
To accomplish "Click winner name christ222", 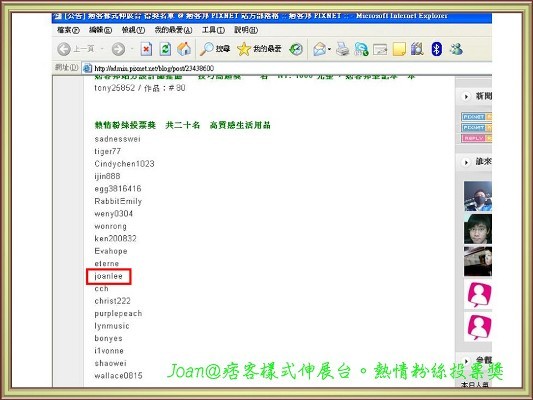I will pos(113,301).
